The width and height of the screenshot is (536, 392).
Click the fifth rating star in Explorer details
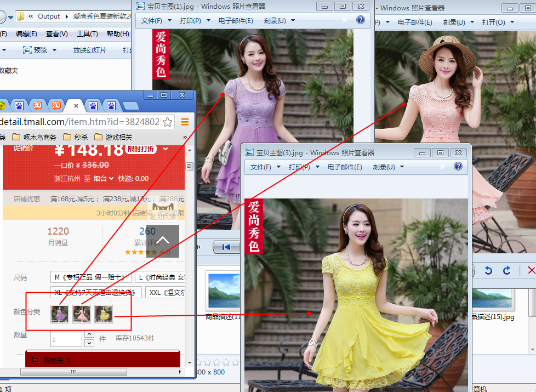point(235,362)
